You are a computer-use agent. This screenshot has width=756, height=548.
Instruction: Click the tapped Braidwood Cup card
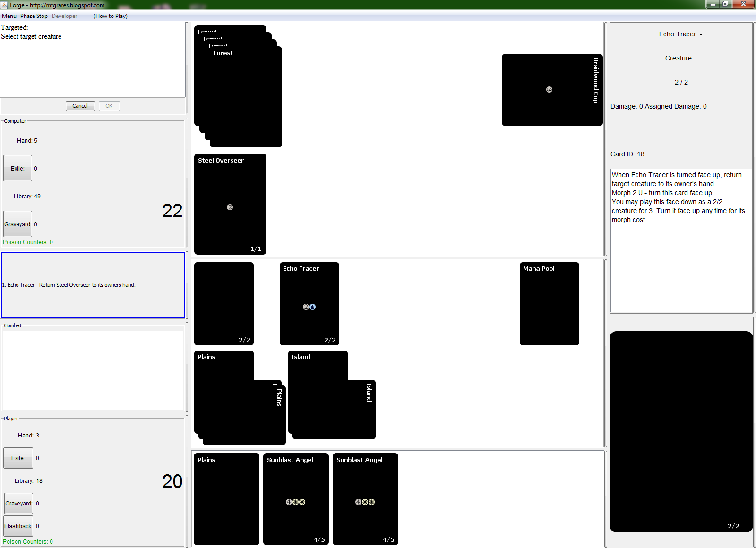(x=551, y=90)
